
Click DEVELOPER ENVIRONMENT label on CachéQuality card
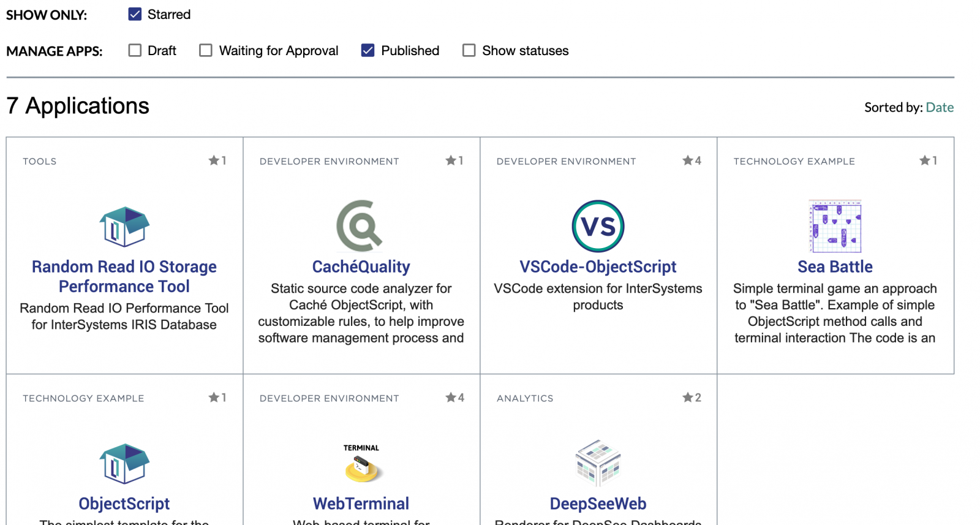pos(329,161)
